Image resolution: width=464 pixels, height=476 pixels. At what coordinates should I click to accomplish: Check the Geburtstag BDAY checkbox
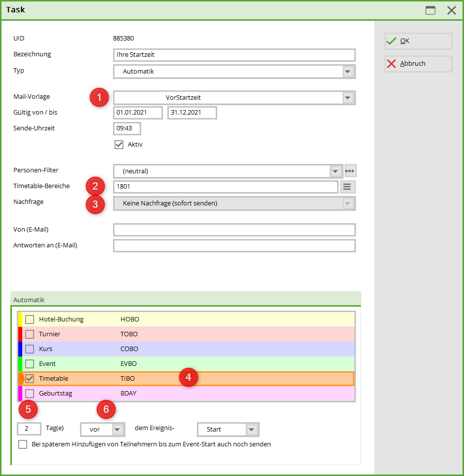[30, 394]
